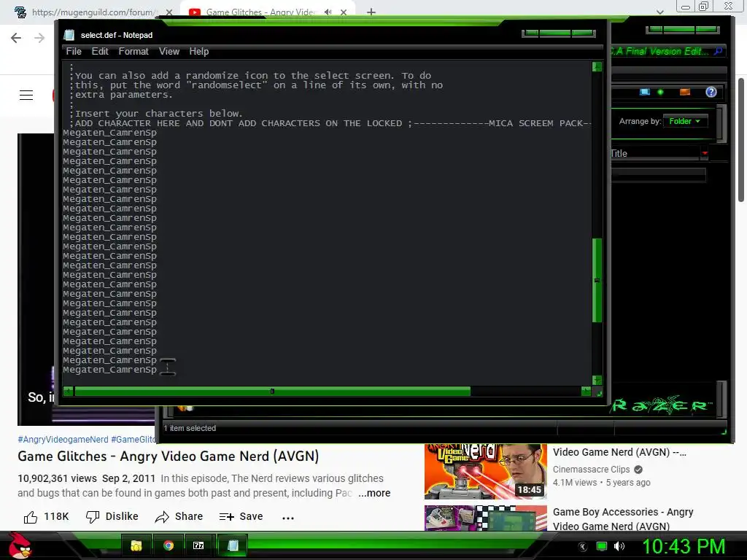This screenshot has width=747, height=560.
Task: Expand the video description with ...more
Action: (374, 493)
